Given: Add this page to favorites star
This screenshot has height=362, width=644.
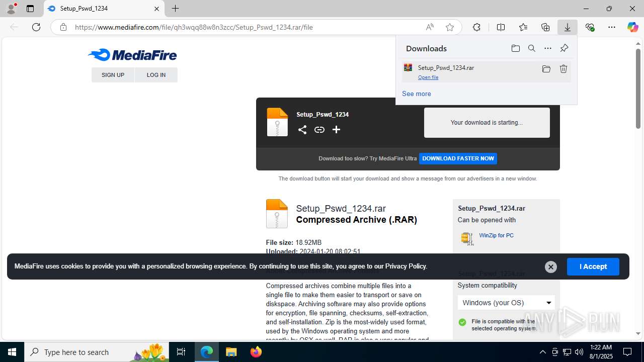Looking at the screenshot, I should (x=450, y=27).
